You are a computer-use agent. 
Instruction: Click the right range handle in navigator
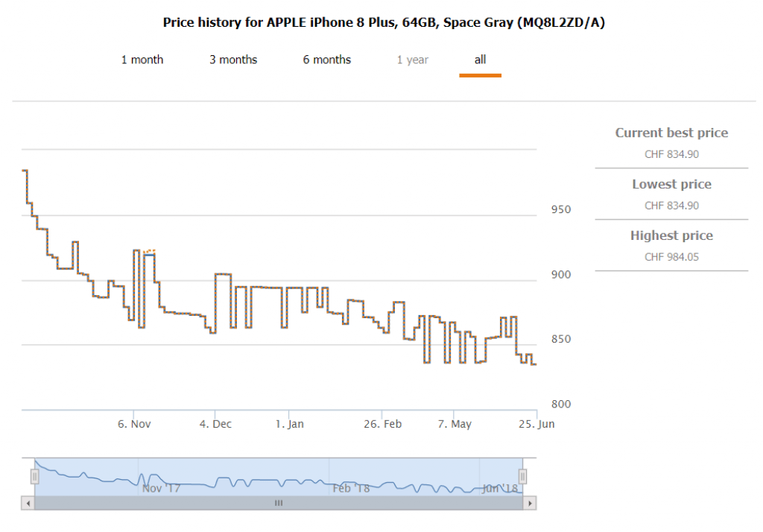(x=522, y=476)
